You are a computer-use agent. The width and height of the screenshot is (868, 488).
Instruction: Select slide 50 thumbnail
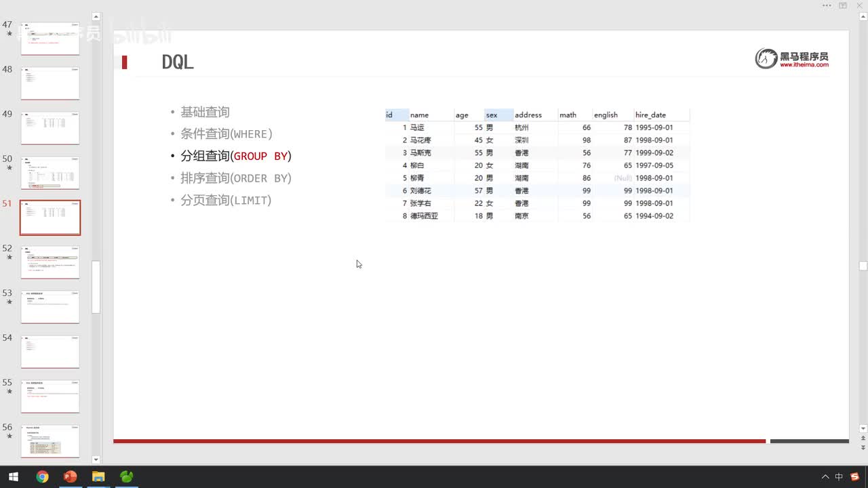[50, 173]
